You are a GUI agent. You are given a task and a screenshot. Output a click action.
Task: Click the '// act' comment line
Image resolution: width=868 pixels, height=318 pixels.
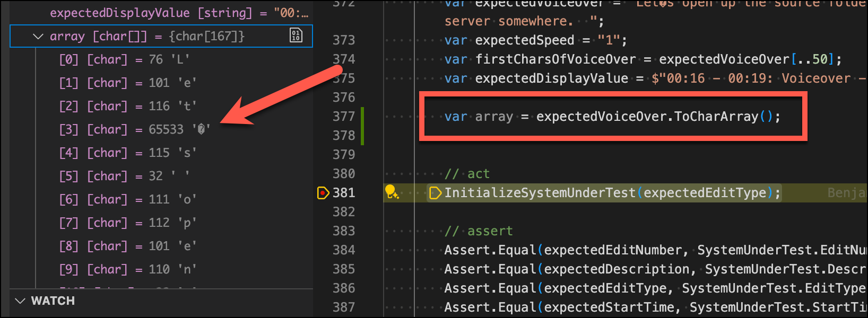point(467,174)
